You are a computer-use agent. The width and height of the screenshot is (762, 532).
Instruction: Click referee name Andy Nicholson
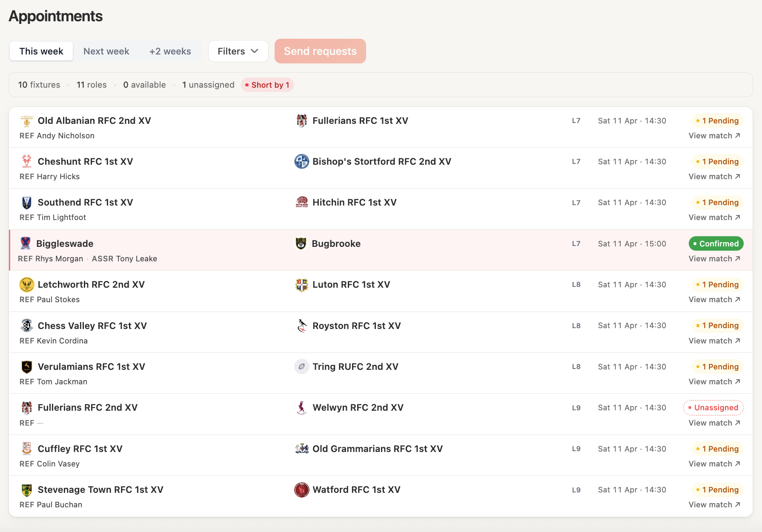(x=66, y=136)
